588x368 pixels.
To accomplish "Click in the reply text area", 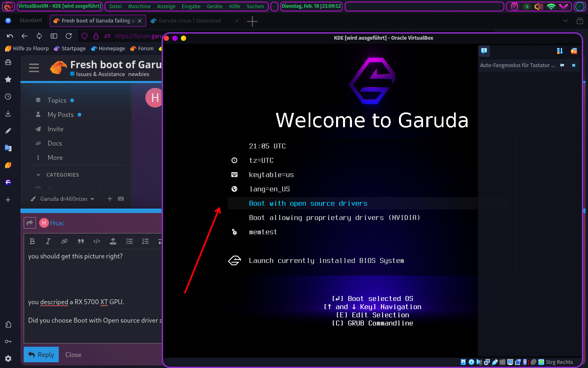I will pos(93,296).
